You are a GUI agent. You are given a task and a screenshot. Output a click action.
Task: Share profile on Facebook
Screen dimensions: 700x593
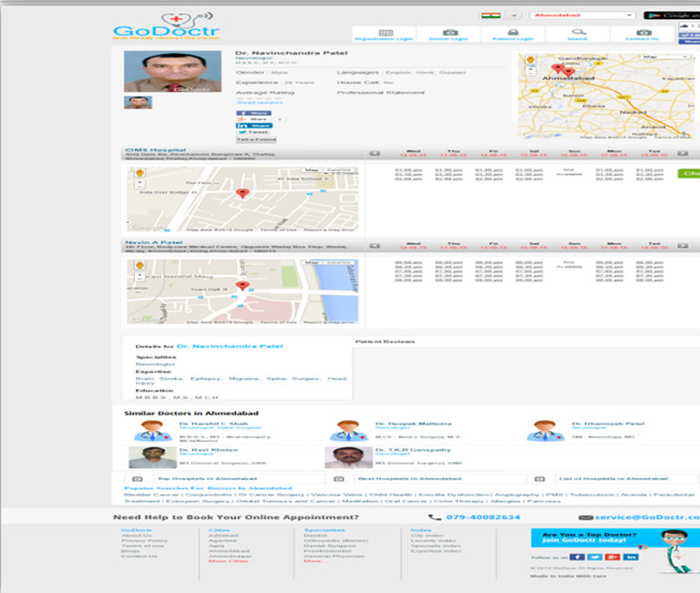[x=254, y=113]
